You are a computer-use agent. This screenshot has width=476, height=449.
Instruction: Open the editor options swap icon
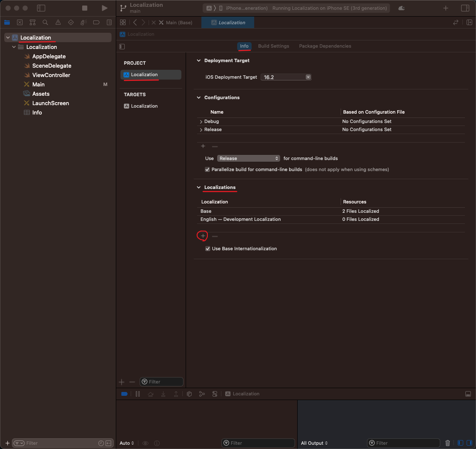(456, 23)
